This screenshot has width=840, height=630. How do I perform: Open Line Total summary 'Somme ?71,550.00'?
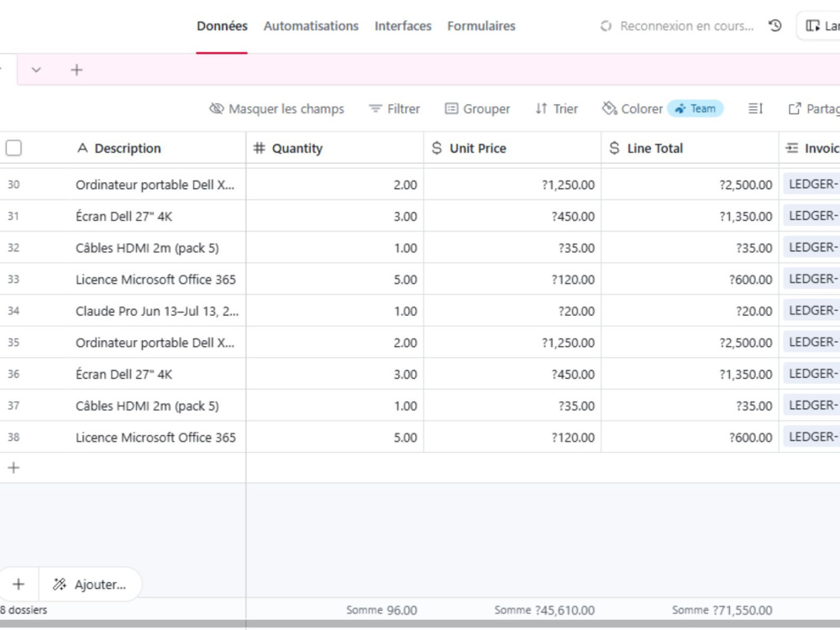(x=722, y=610)
